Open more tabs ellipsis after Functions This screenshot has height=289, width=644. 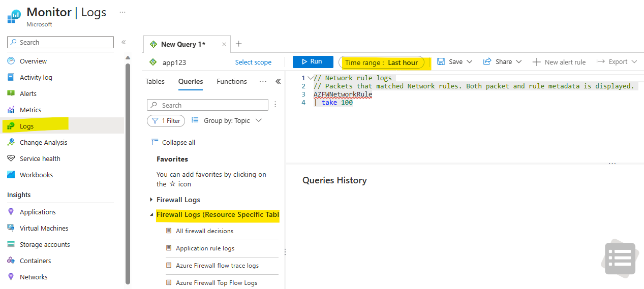263,81
